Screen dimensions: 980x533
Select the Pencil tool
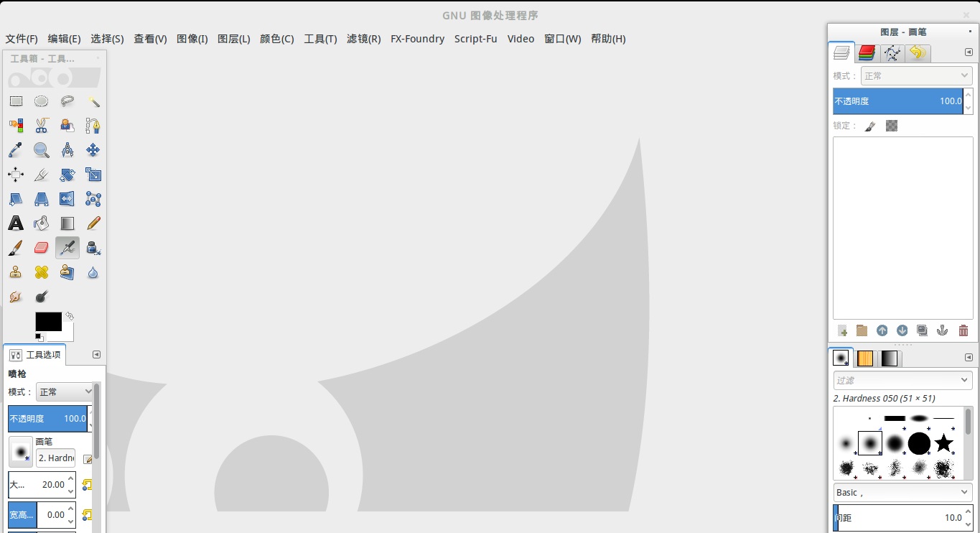[x=93, y=223]
